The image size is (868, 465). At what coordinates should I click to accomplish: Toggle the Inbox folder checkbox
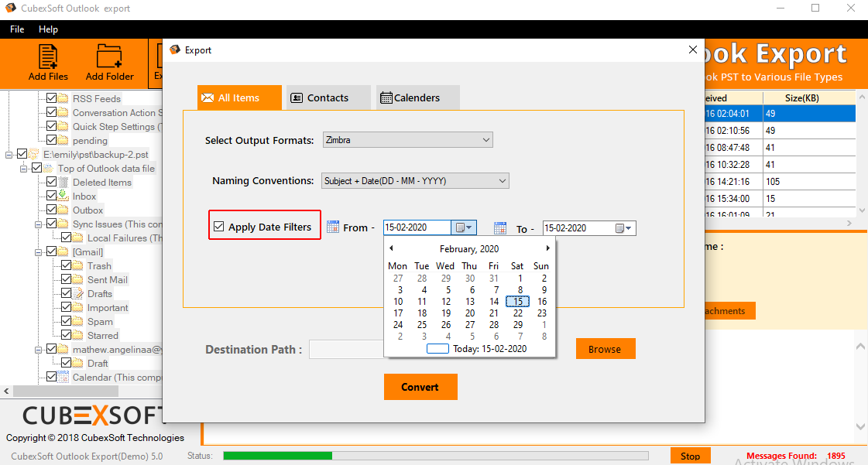(51, 197)
